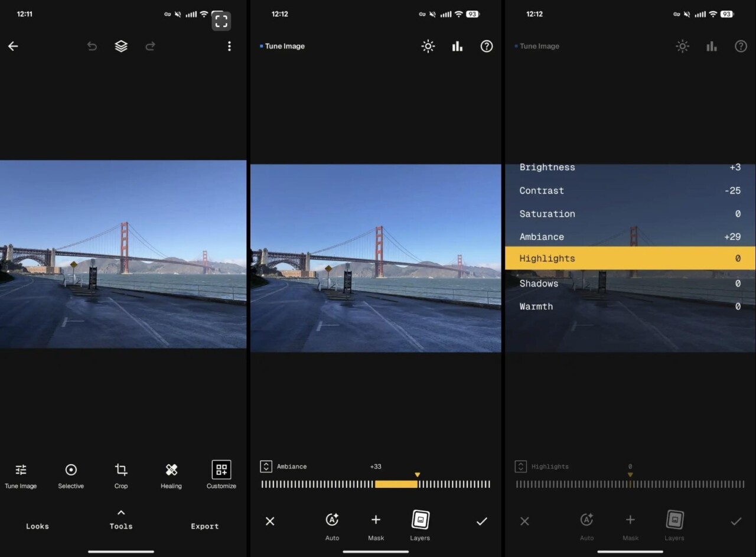Pick the Ambiance +29 row
Image resolution: width=756 pixels, height=557 pixels.
[x=630, y=237]
